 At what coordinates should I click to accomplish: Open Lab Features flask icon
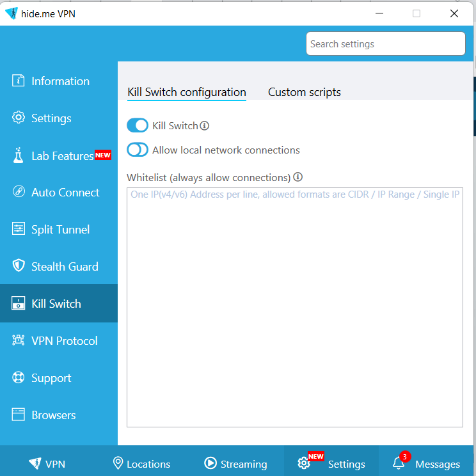18,155
